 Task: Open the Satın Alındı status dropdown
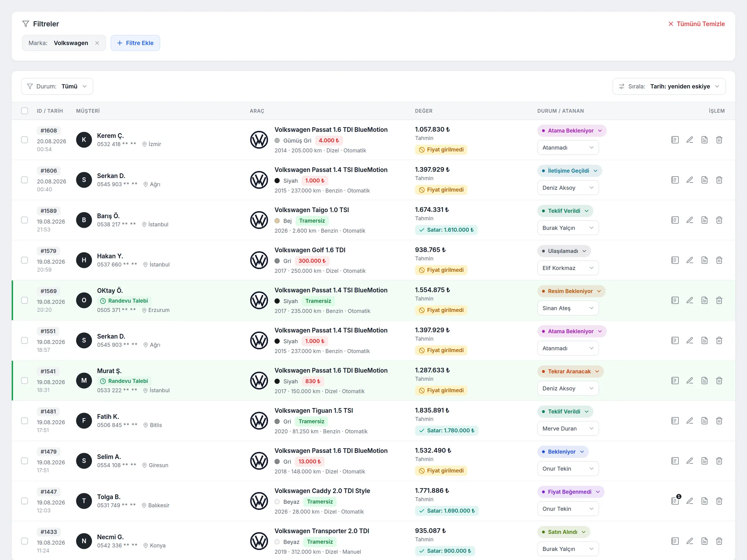564,532
